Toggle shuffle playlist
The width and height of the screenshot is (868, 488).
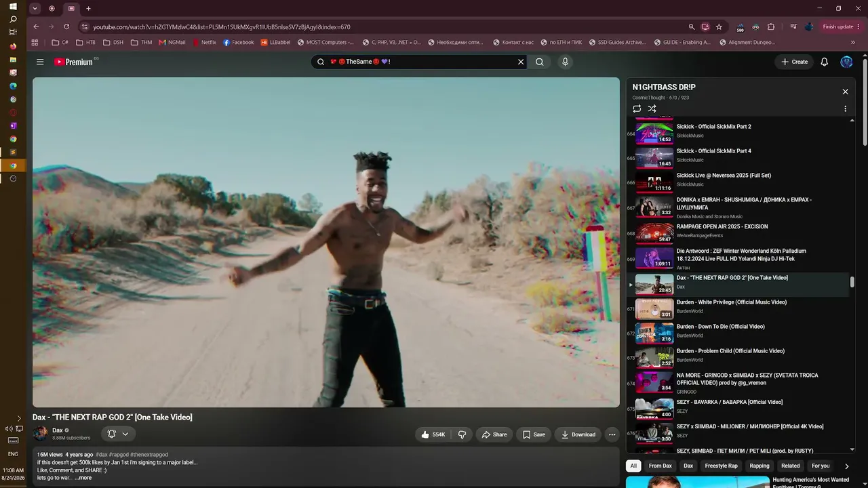coord(652,108)
